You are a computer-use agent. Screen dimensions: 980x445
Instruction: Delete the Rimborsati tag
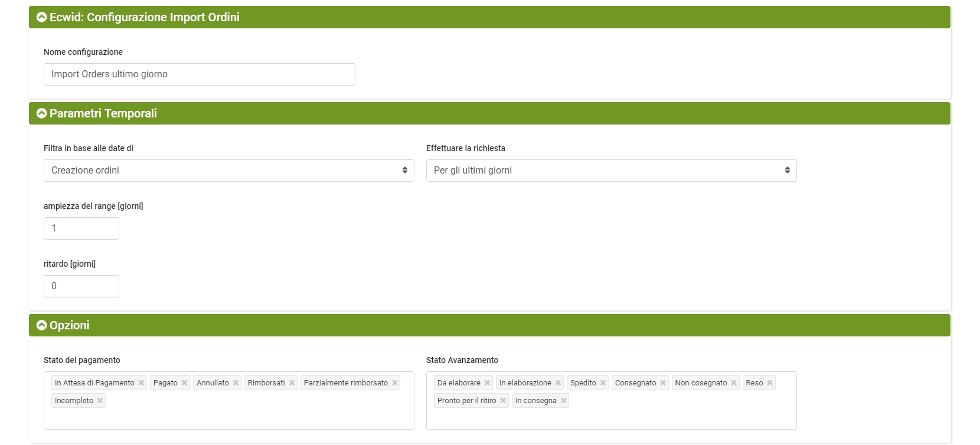pyautogui.click(x=292, y=383)
